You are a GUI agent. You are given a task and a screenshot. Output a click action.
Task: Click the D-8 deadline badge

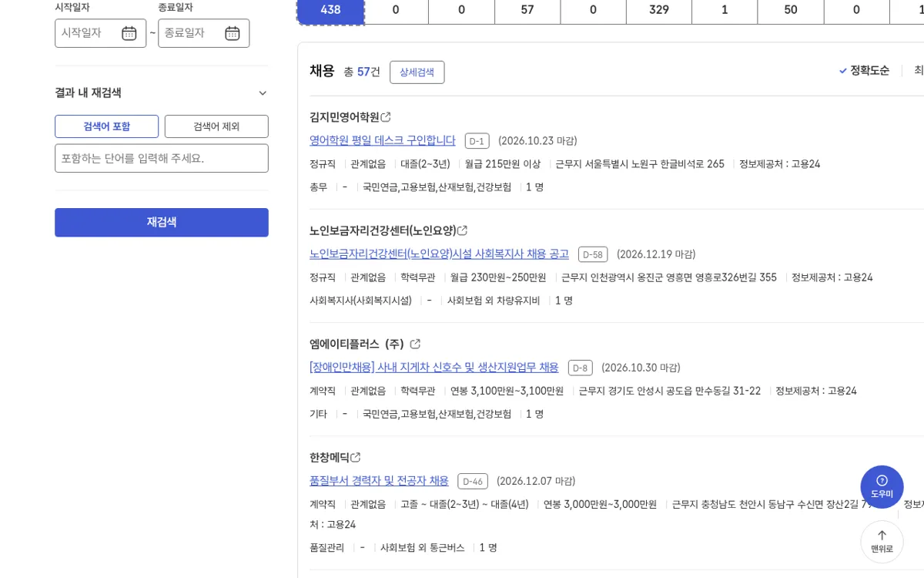(x=580, y=368)
